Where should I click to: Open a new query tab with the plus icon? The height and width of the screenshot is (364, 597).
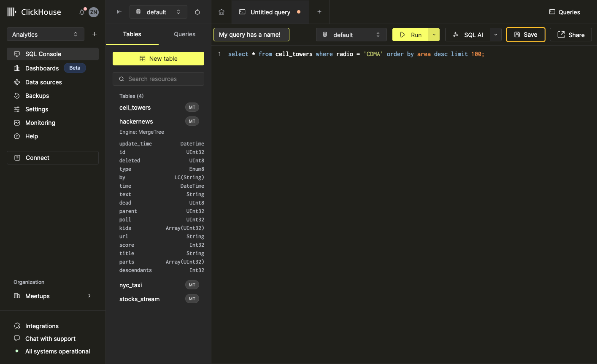click(319, 12)
